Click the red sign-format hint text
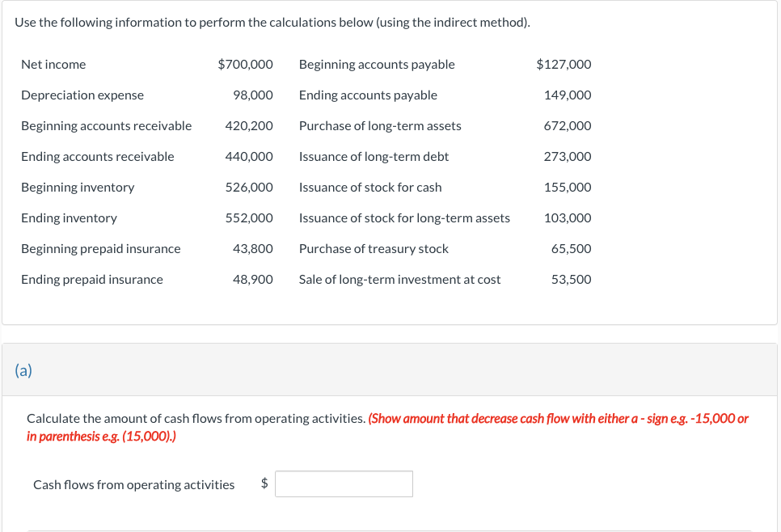 click(x=558, y=419)
